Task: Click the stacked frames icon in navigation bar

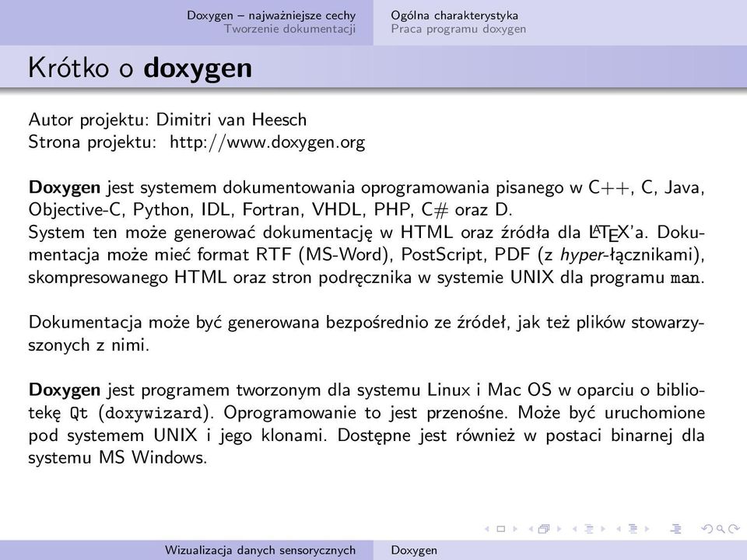Action: [x=544, y=529]
